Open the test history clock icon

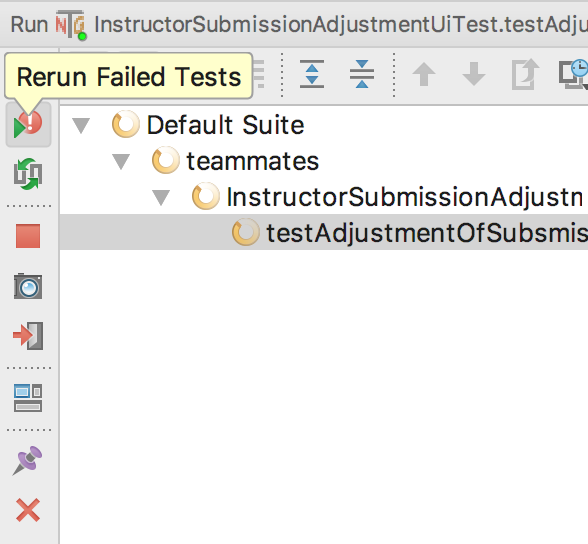point(574,74)
